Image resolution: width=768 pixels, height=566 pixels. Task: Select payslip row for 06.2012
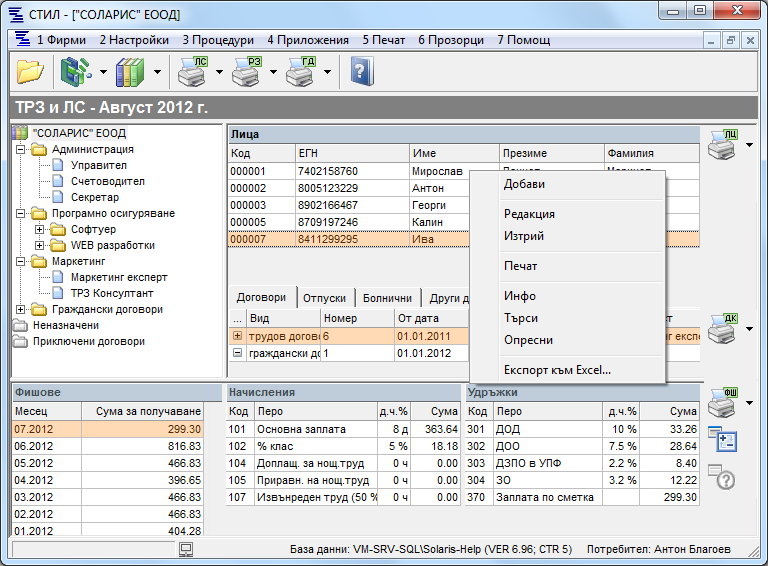point(108,446)
